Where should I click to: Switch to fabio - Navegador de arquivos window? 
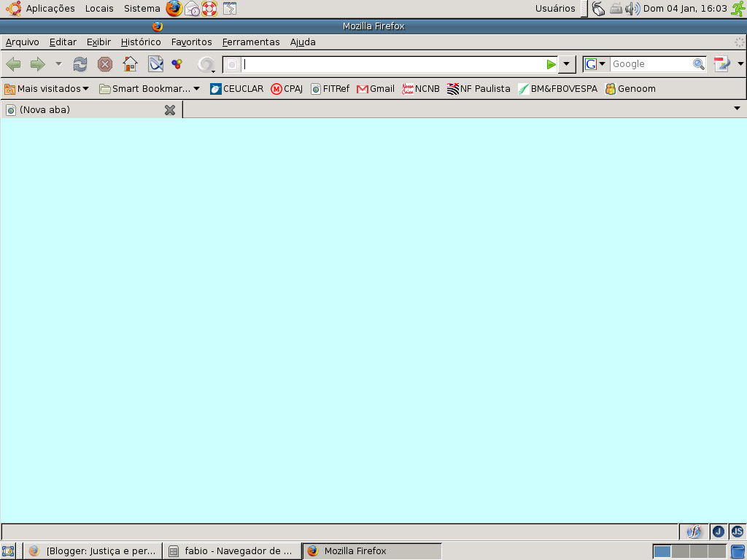point(232,551)
